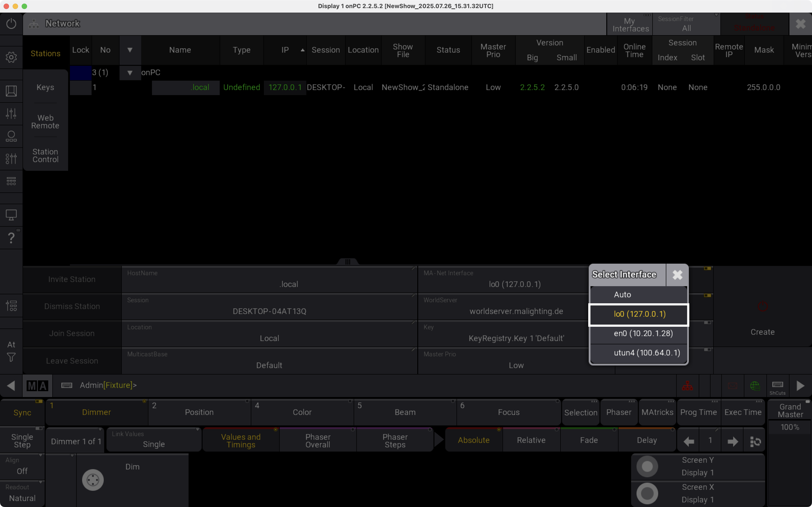Switch values to Relative mode
812x507 pixels.
(x=531, y=440)
